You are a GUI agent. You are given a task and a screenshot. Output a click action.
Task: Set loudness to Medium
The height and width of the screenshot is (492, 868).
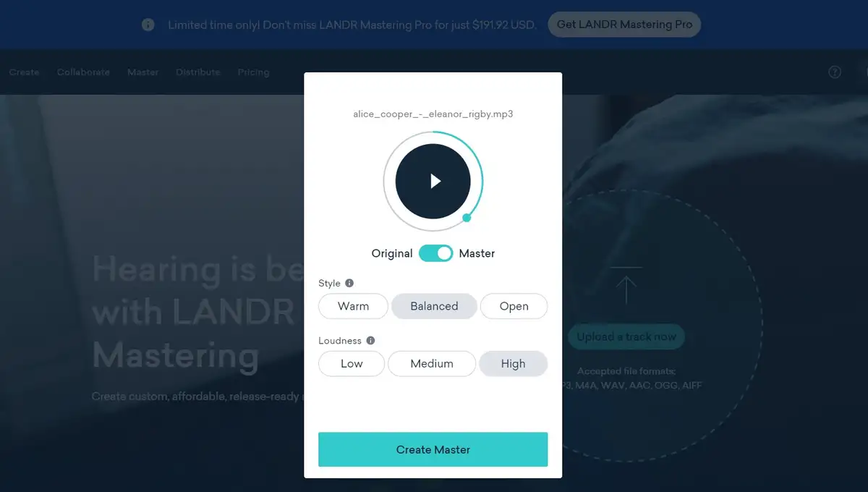pos(432,363)
